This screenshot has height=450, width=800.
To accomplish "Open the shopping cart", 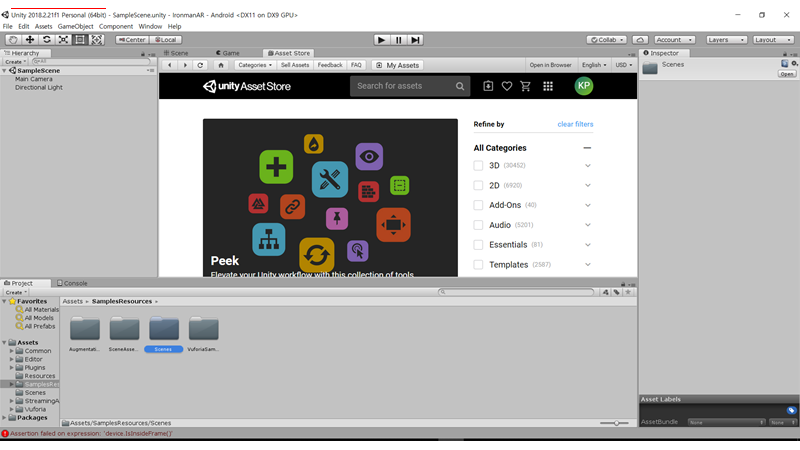I will [526, 86].
